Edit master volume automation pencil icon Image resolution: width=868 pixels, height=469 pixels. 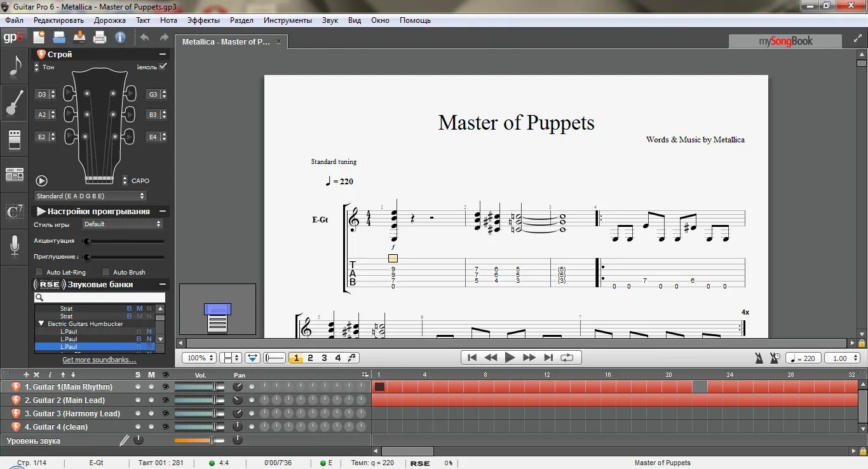pos(124,440)
